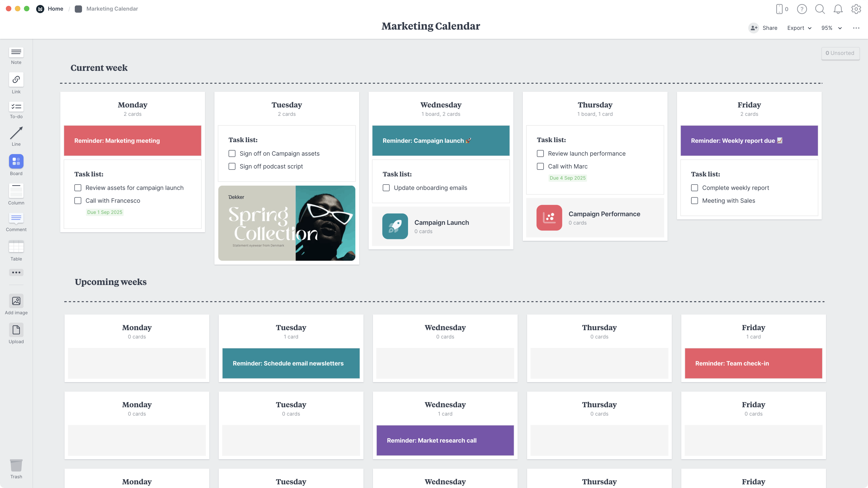Viewport: 868px width, 488px height.
Task: Open the Marketing Calendar breadcrumb
Action: (x=112, y=9)
